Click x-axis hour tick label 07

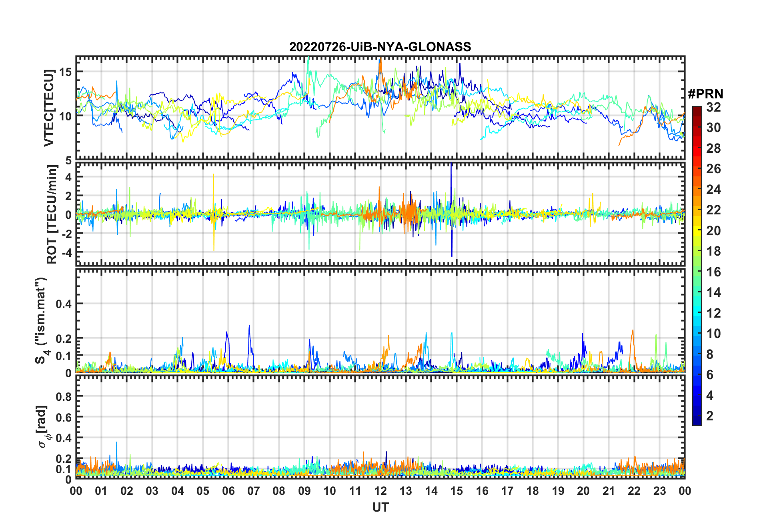point(254,491)
